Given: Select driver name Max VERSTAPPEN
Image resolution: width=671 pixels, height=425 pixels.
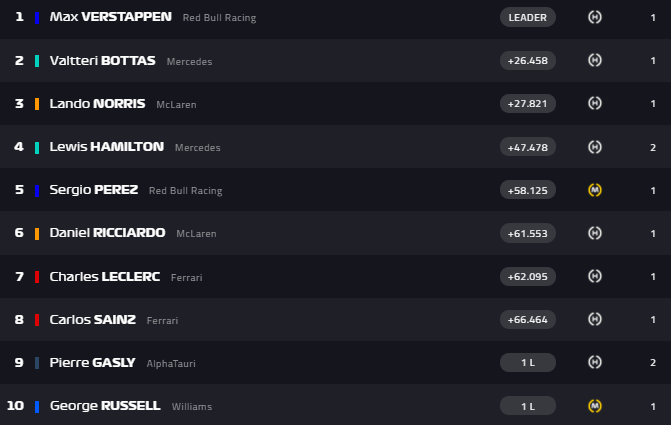Looking at the screenshot, I should (x=110, y=17).
